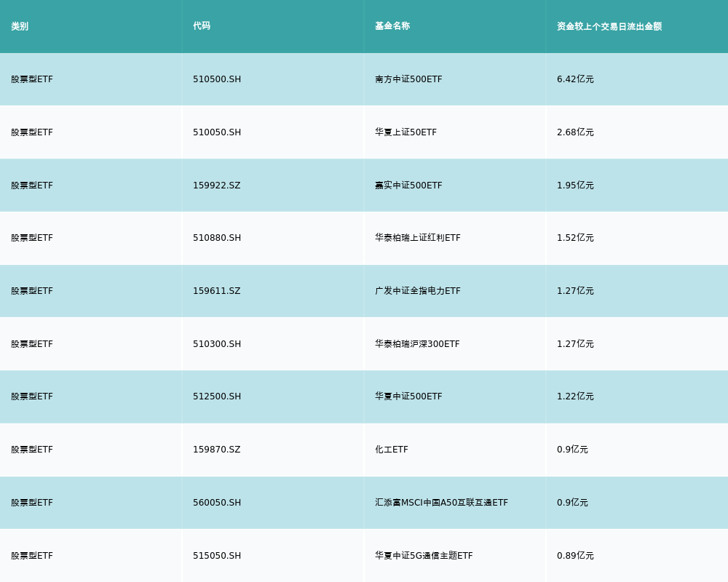
Task: Select code 510300.SH
Action: click(217, 344)
